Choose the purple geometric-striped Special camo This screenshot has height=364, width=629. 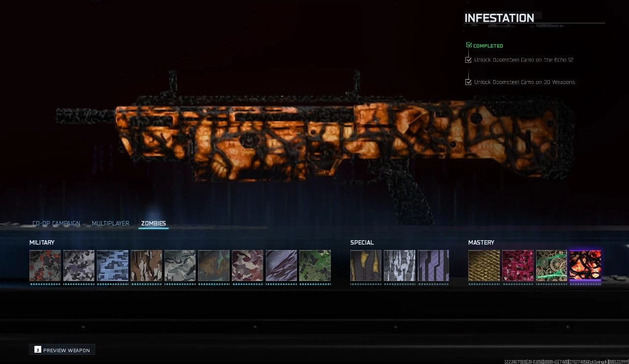coord(433,266)
